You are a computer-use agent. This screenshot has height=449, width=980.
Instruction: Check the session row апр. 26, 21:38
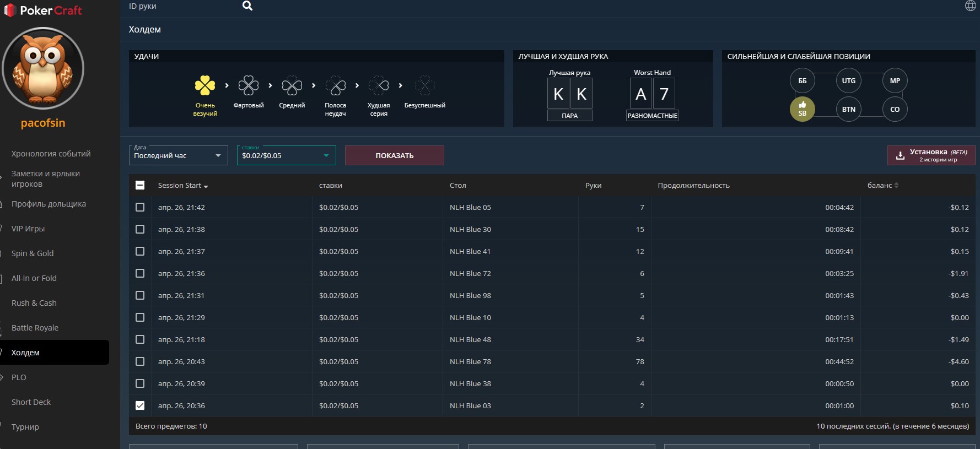pos(140,229)
